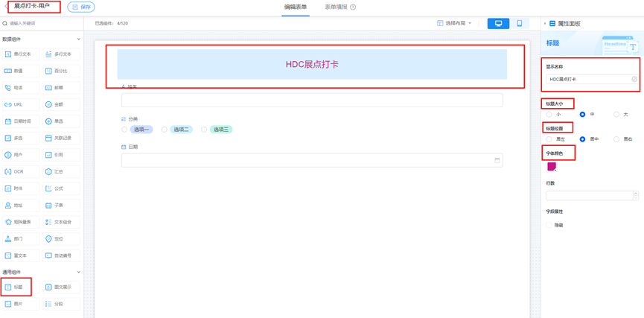
Task: Add the 部门 department component
Action: click(21, 239)
